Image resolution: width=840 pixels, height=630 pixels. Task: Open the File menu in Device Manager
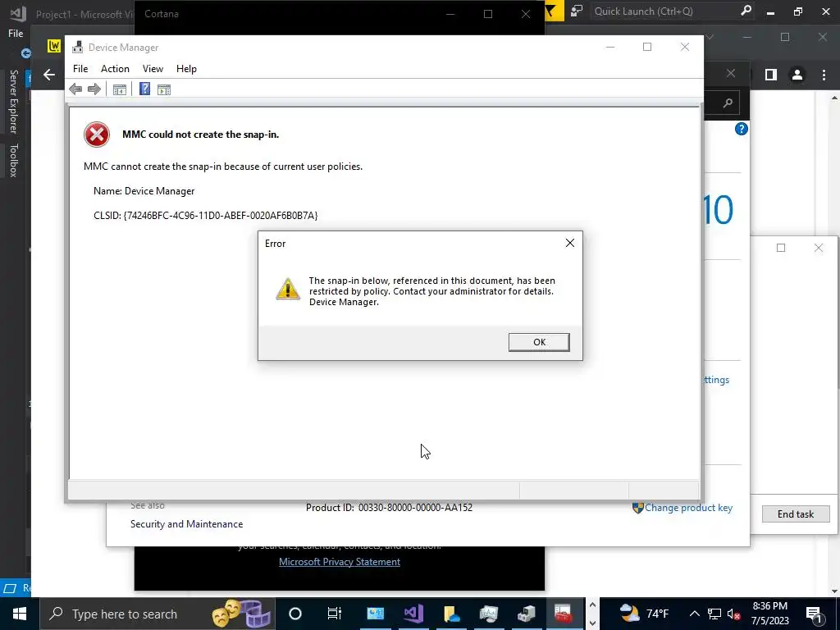tap(80, 69)
